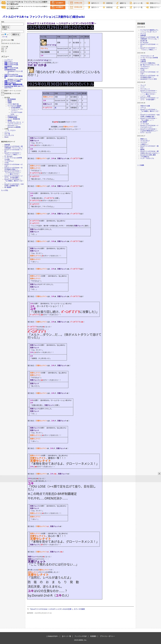Click もっと見る under recently created pages

coord(5,190)
